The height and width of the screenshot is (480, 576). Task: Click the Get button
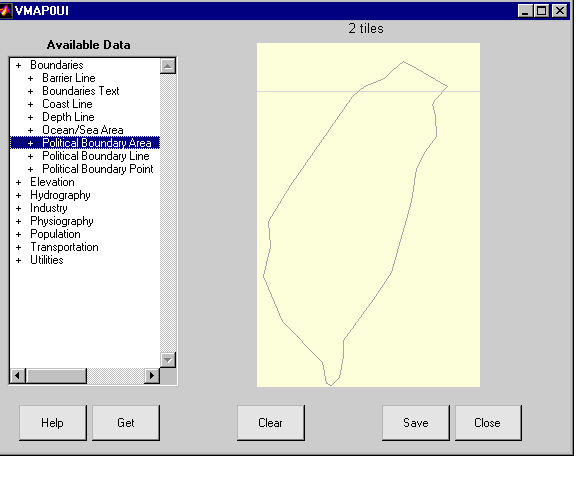point(126,423)
